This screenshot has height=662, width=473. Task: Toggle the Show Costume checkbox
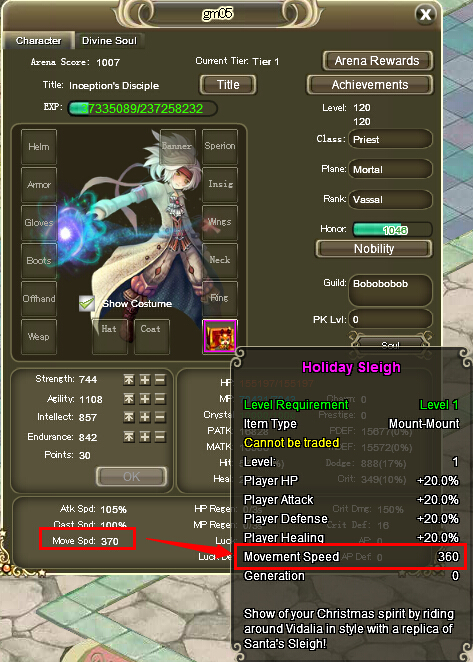coord(87,304)
